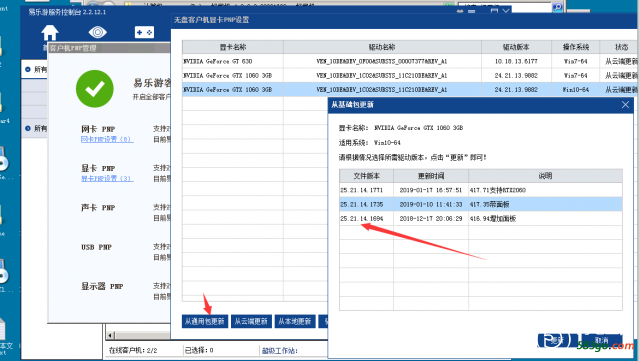Click the 从通用包更新 button
This screenshot has width=640, height=361.
(204, 321)
